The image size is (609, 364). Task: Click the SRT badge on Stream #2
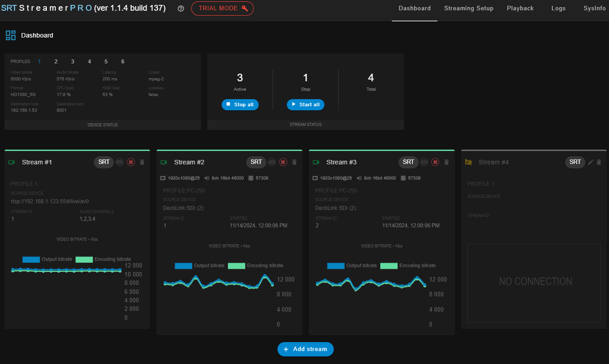(x=256, y=162)
